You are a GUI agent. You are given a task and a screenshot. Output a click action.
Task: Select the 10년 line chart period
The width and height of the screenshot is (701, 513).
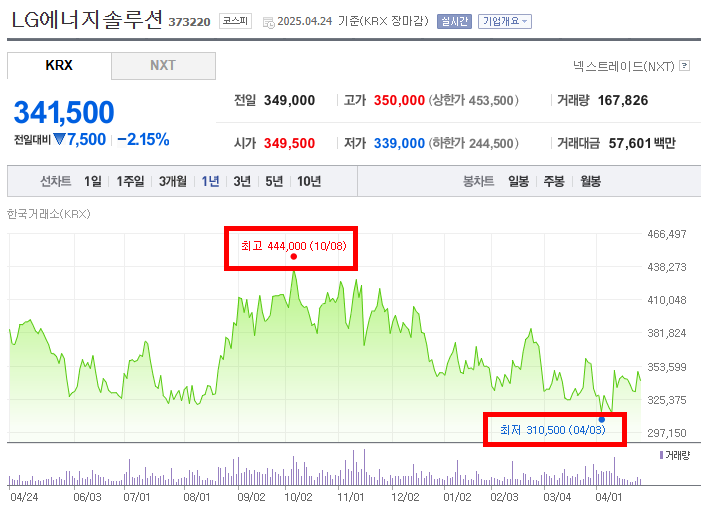pyautogui.click(x=309, y=181)
